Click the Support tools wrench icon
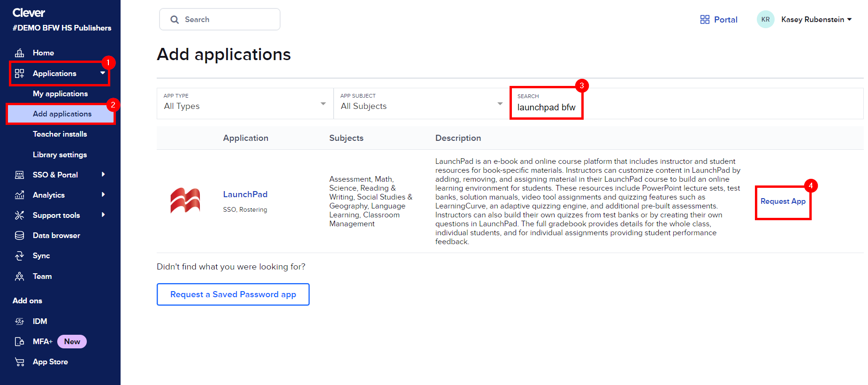 (19, 215)
